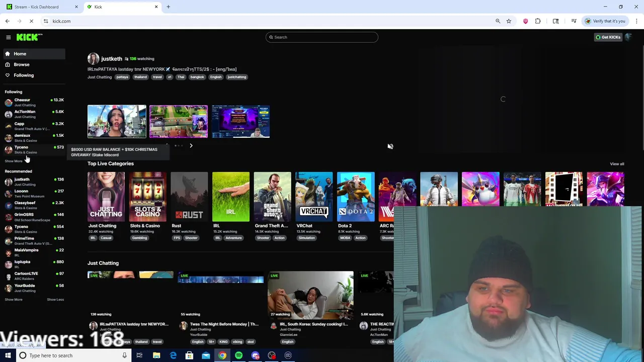Open the Just Chatting category card

tap(106, 197)
